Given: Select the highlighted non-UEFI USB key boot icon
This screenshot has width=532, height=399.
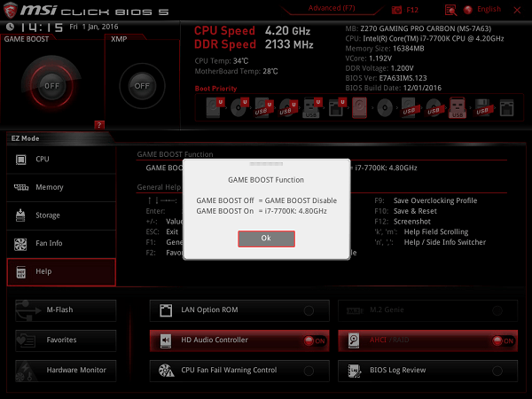Looking at the screenshot, I should tap(458, 107).
